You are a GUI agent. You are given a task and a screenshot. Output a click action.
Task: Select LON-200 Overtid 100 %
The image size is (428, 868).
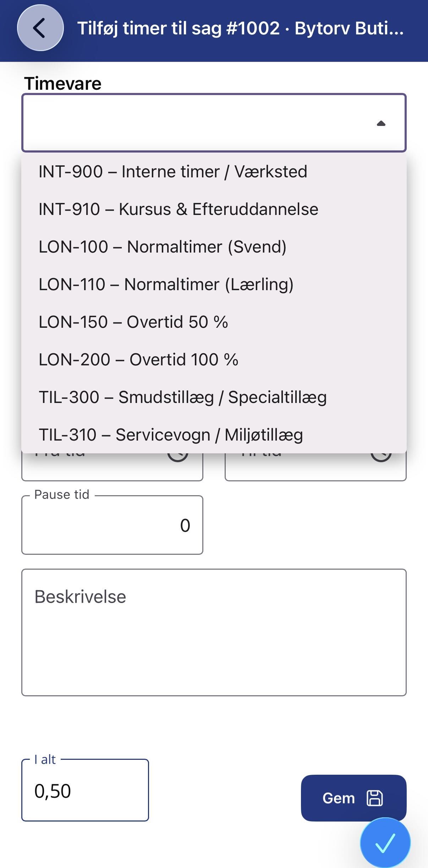(x=214, y=360)
